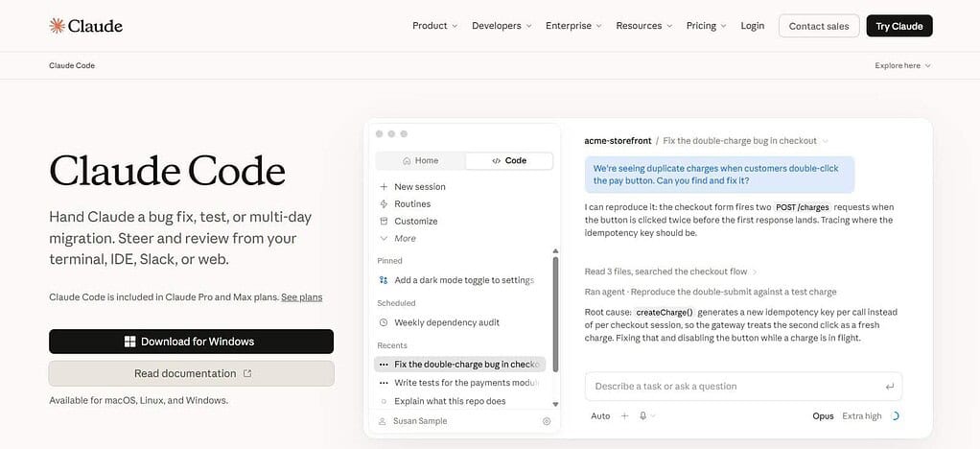Click the Try Claude button
The image size is (980, 449).
click(x=899, y=26)
